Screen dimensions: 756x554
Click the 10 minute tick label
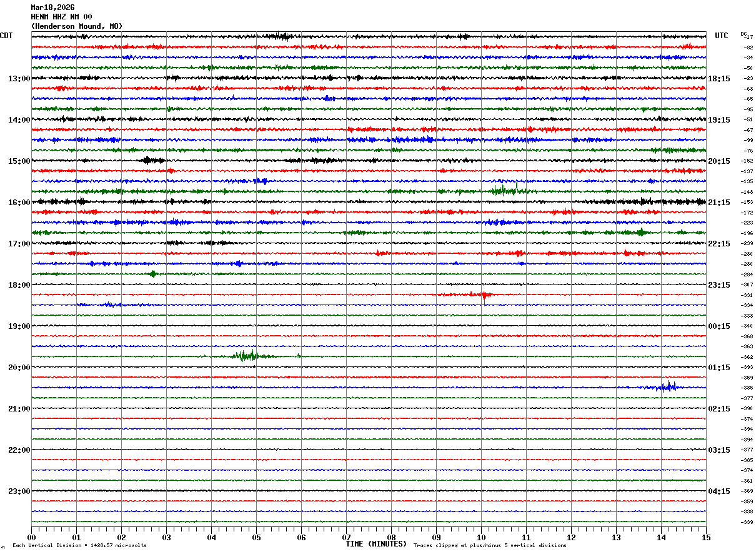coord(481,538)
